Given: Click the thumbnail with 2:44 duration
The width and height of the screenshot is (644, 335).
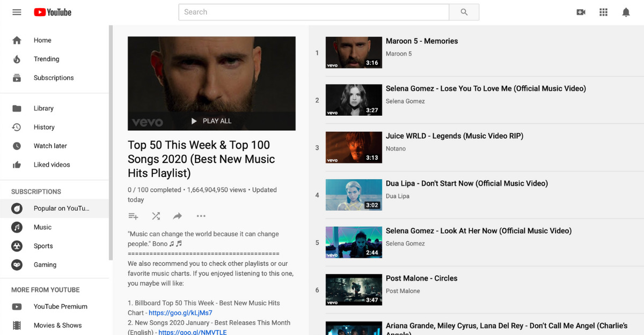Looking at the screenshot, I should [x=354, y=242].
